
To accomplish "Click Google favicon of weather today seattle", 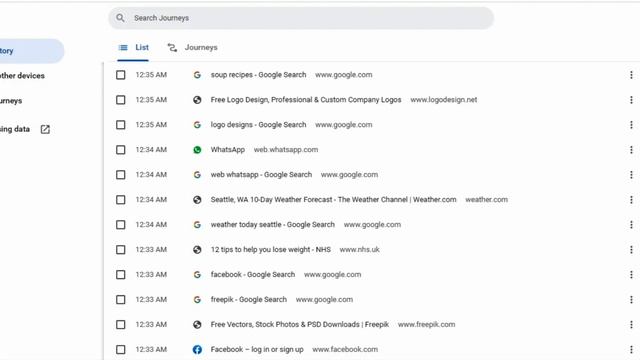I will [197, 225].
